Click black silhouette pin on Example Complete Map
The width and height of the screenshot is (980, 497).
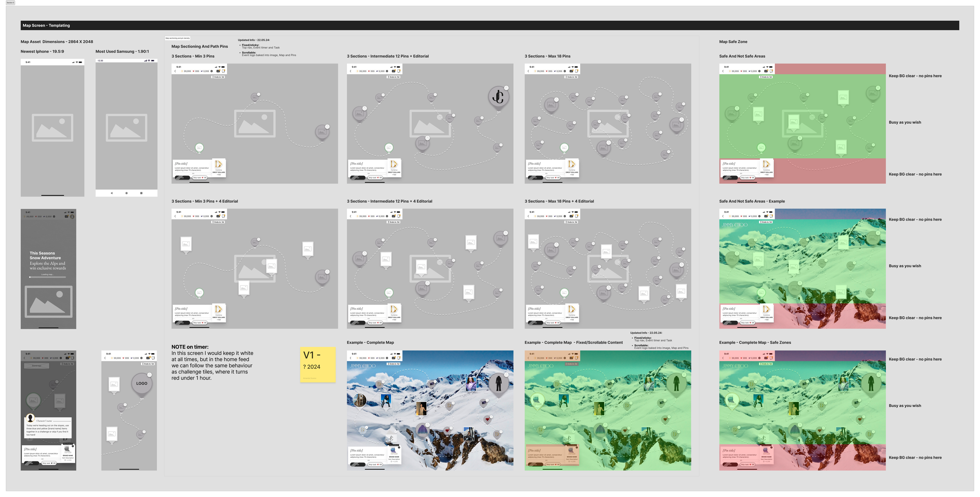point(498,383)
